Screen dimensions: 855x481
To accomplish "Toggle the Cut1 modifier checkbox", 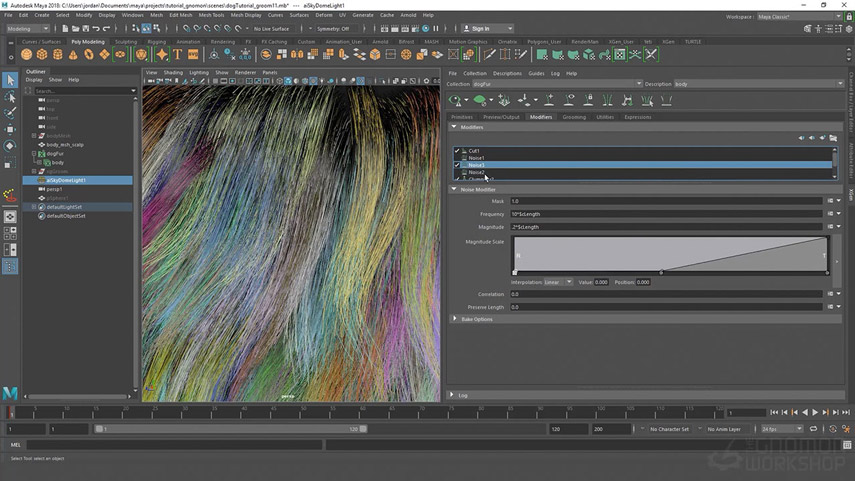I will (457, 151).
